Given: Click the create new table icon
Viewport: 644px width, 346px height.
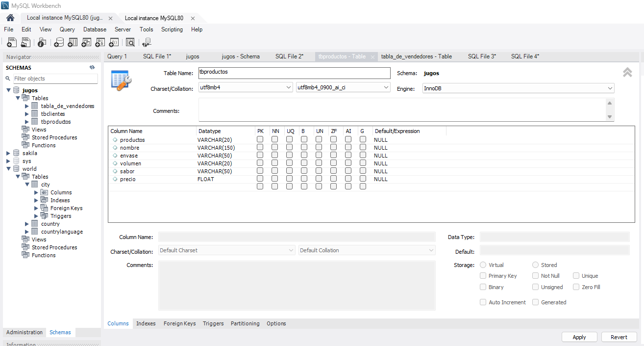Looking at the screenshot, I should pyautogui.click(x=73, y=42).
